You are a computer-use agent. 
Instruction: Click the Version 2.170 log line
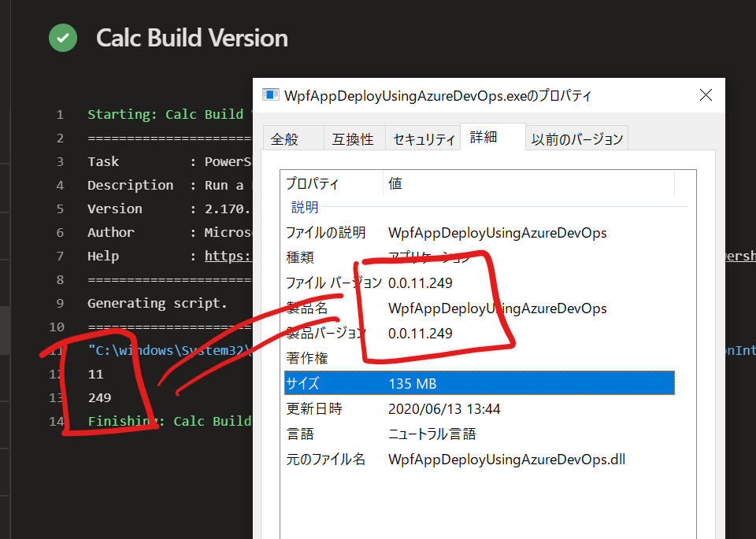(169, 209)
